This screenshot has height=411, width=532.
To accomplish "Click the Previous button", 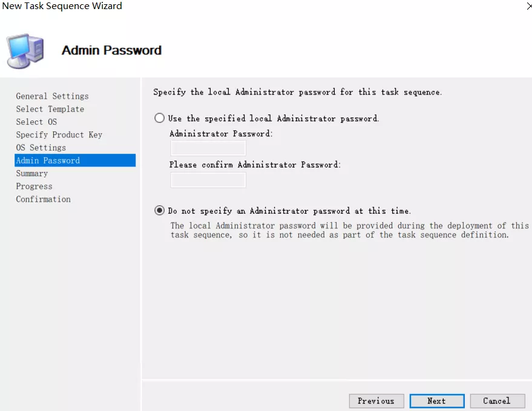I will 376,401.
